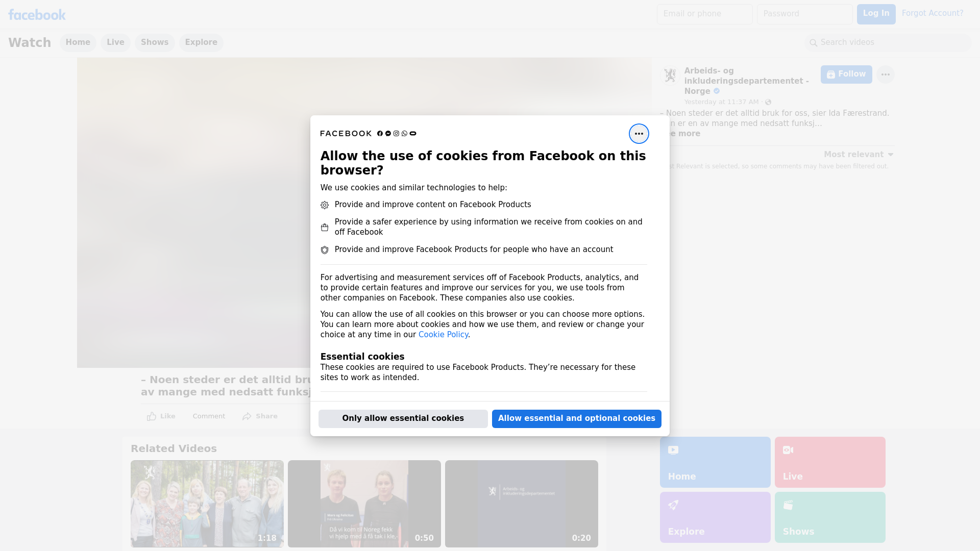Click the Explore tile in the sidebar

coord(715,517)
